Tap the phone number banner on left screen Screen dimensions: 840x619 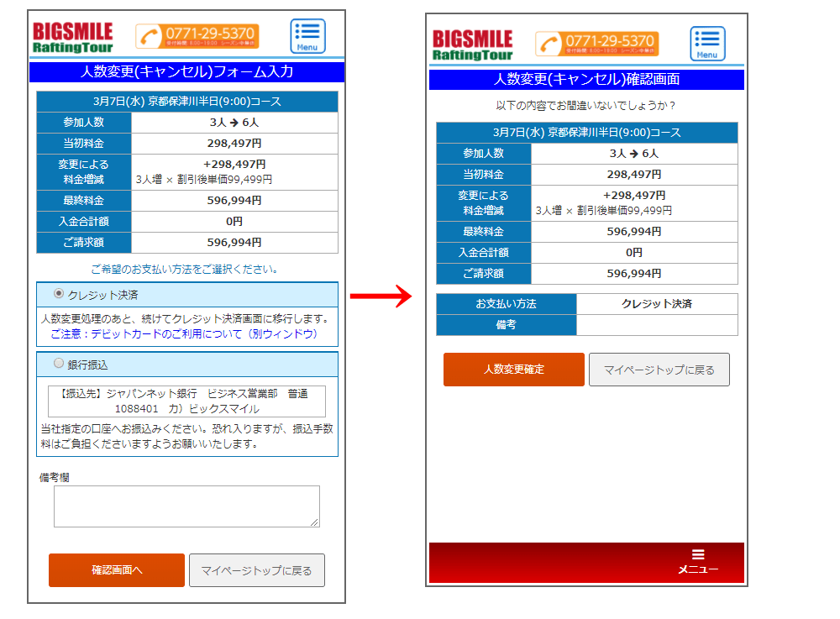coord(197,36)
